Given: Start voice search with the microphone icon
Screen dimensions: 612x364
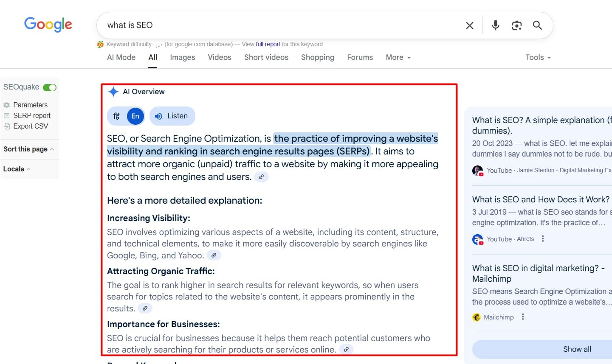Looking at the screenshot, I should pyautogui.click(x=495, y=25).
